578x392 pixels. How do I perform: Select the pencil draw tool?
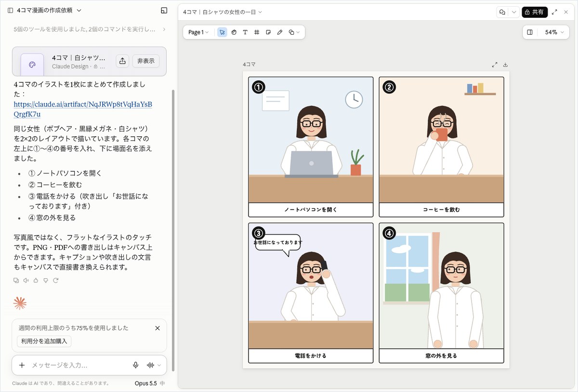coord(280,32)
